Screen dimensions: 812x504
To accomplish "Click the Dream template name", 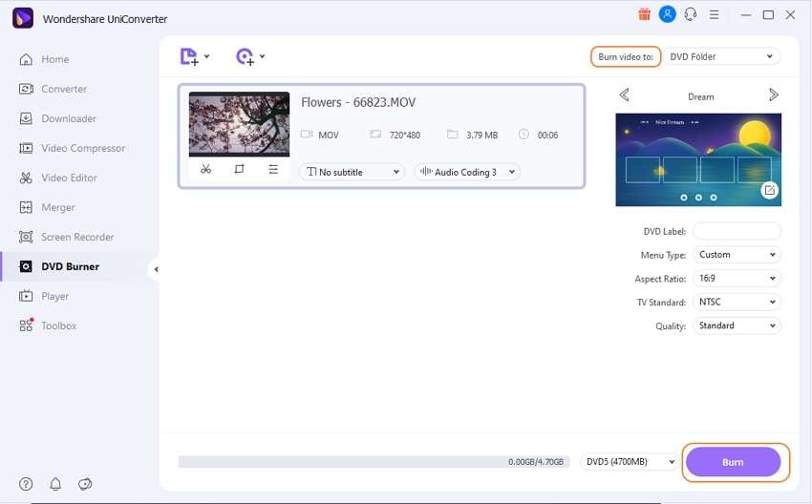I will (700, 96).
